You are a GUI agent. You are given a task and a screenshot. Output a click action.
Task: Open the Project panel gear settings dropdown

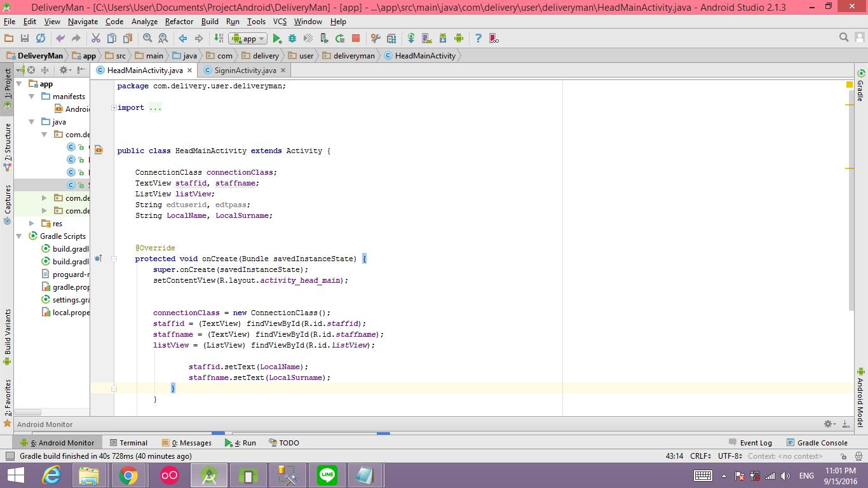[x=65, y=70]
